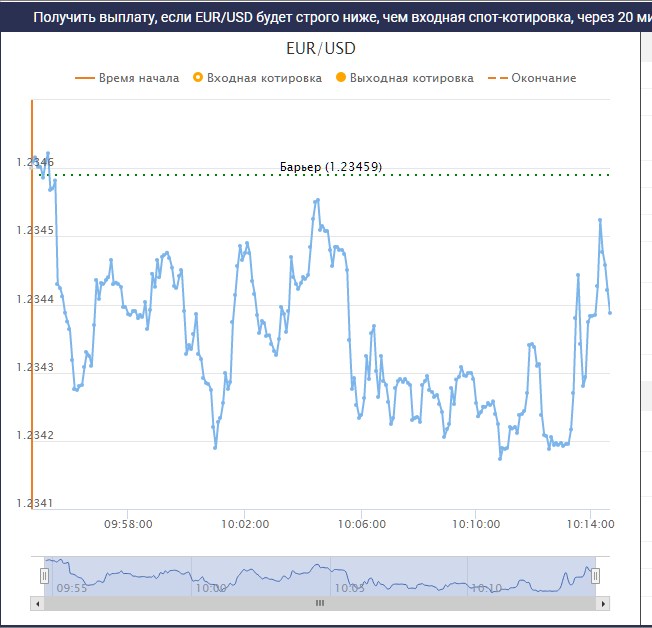The height and width of the screenshot is (628, 652).
Task: Click the left navigator range handle
Action: pyautogui.click(x=44, y=576)
